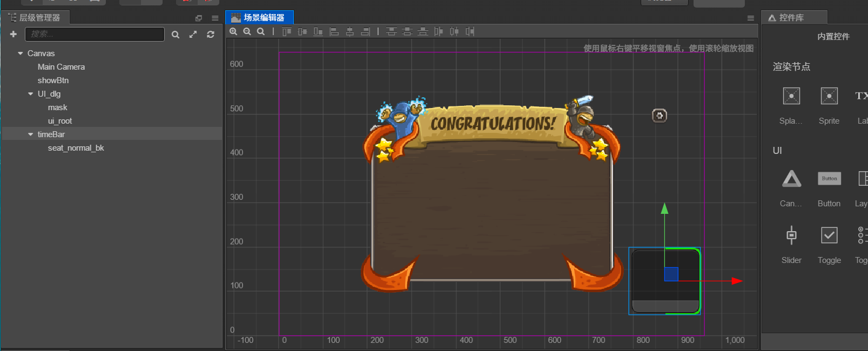The image size is (868, 351).
Task: Switch to the 控件库 tab
Action: tap(794, 18)
